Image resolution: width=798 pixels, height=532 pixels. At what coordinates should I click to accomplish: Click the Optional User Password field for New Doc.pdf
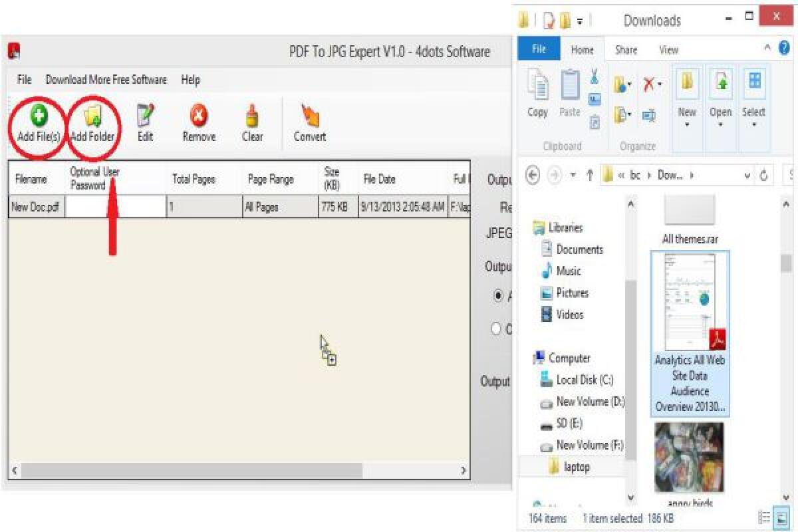coord(116,206)
